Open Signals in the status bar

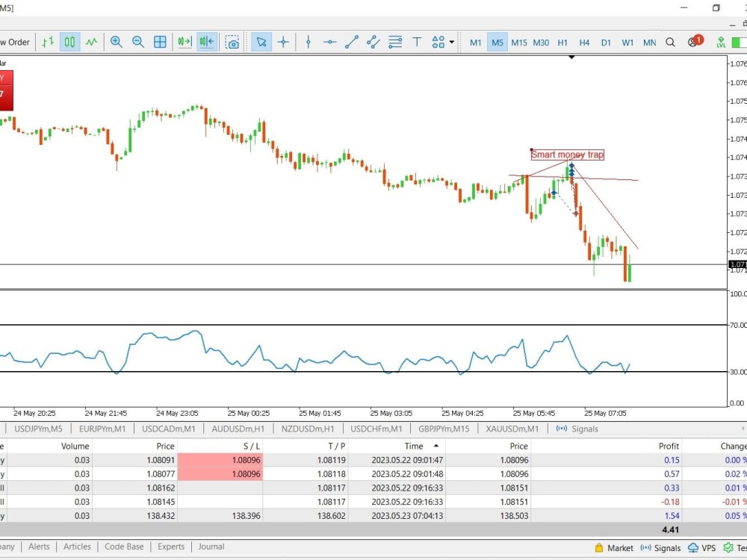660,548
